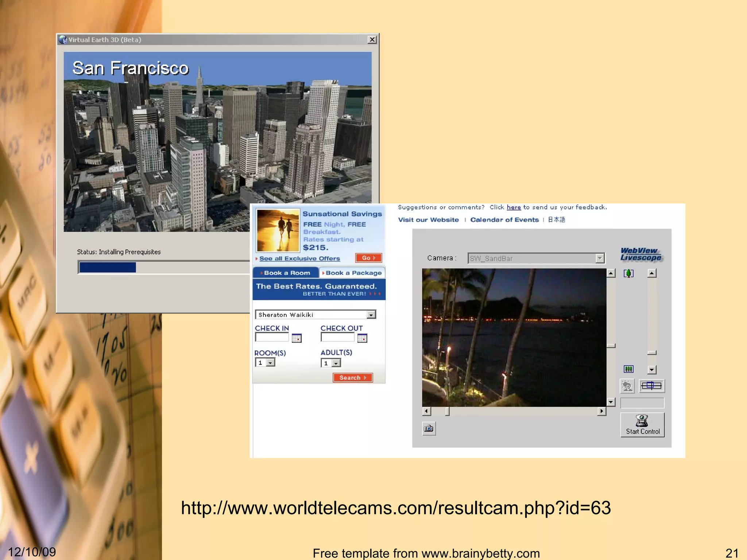
Task: Click the wide-angle three-trees zoom icon
Action: tap(628, 369)
